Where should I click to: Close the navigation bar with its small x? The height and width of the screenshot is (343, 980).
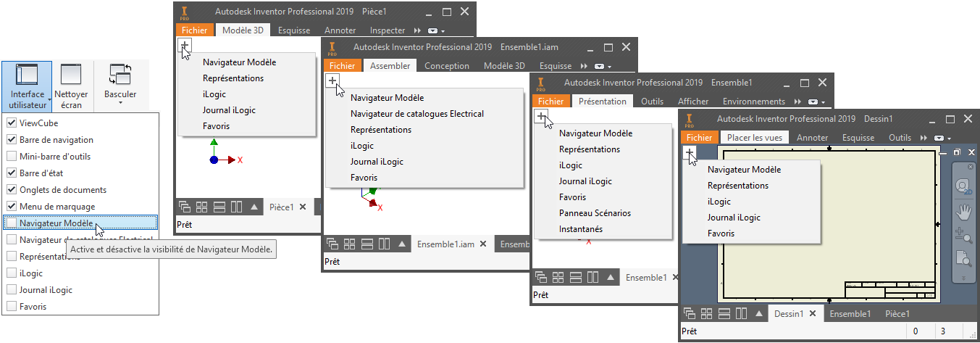click(971, 167)
